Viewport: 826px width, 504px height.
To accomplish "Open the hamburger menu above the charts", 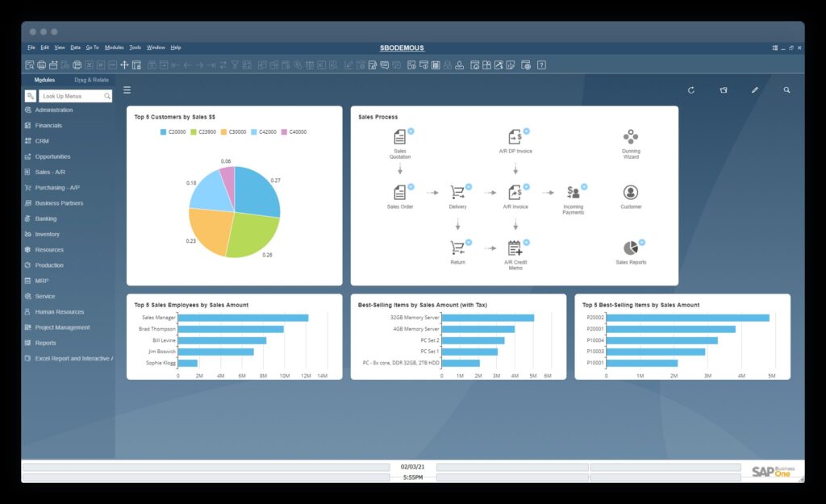I will pos(127,90).
